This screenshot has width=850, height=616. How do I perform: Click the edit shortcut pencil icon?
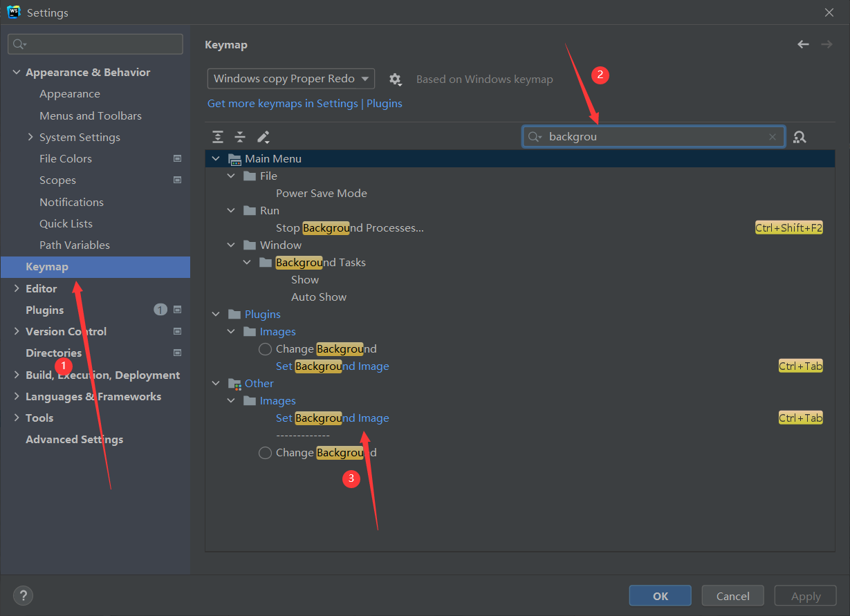point(263,137)
